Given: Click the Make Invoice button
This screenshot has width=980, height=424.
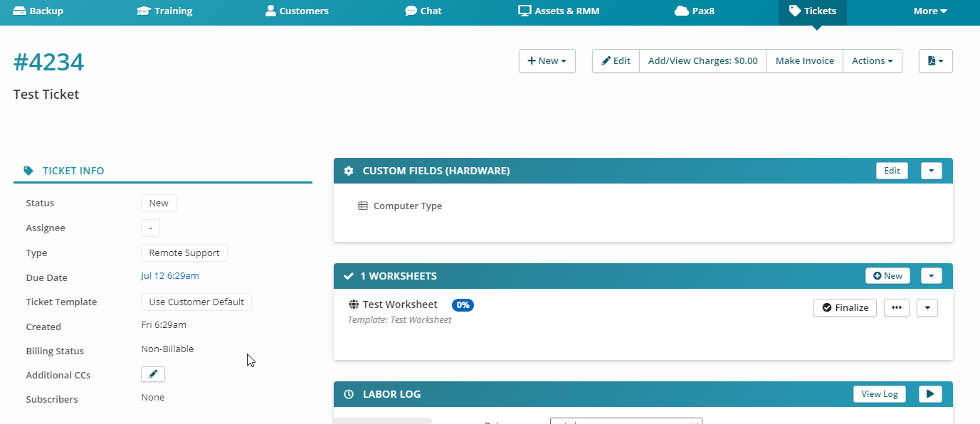Looking at the screenshot, I should (804, 61).
